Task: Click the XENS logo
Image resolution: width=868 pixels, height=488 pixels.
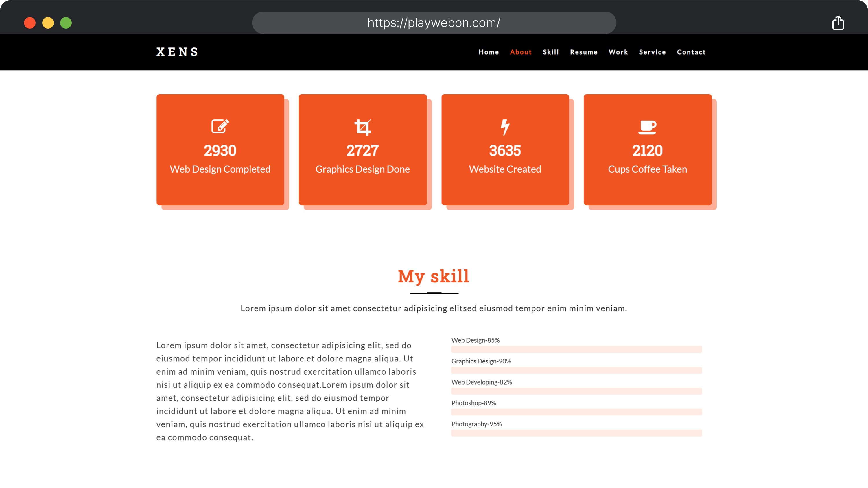Action: click(177, 52)
